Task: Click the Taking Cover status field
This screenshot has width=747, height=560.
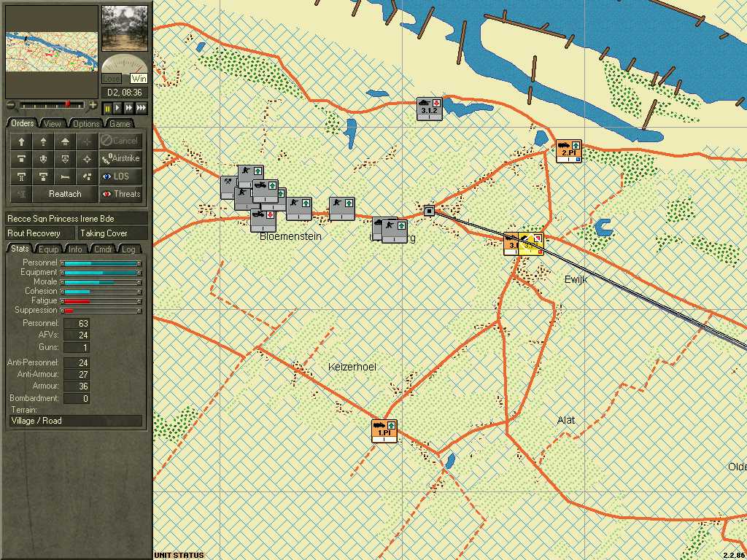Action: (113, 233)
